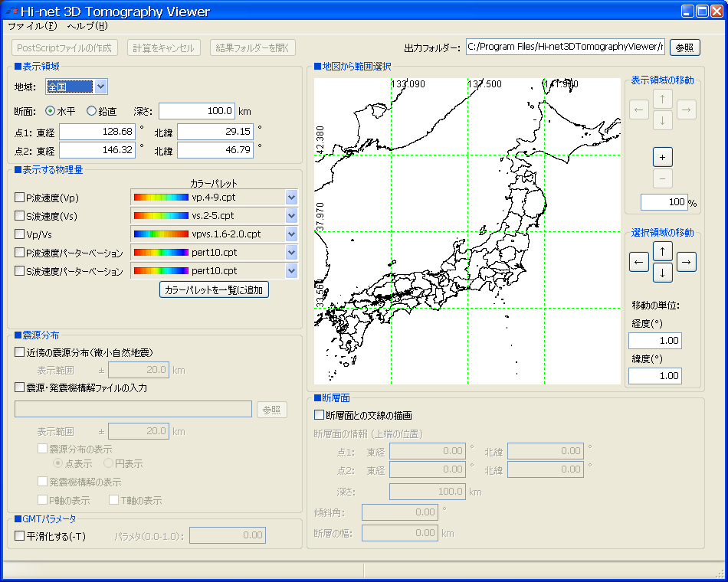
Task: Expand the vp.4-9.cpt palette dropdown
Action: pyautogui.click(x=291, y=198)
